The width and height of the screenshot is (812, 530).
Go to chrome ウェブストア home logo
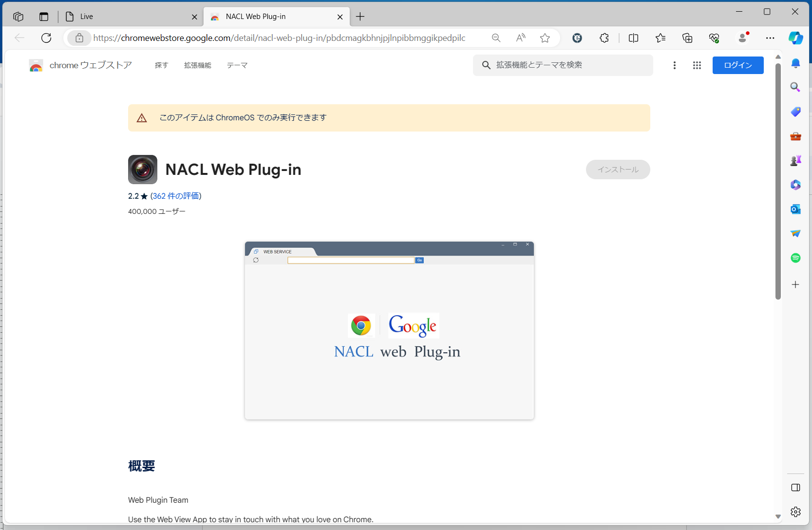80,65
